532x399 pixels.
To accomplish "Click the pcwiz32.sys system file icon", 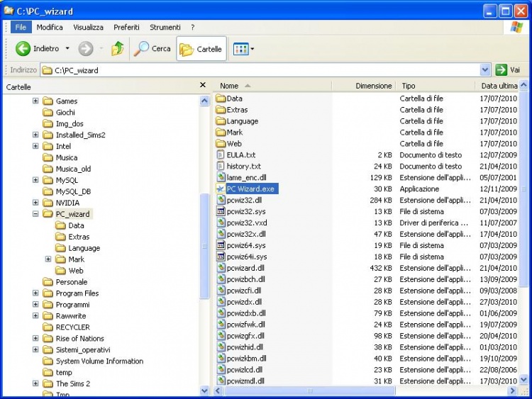I will [x=220, y=212].
